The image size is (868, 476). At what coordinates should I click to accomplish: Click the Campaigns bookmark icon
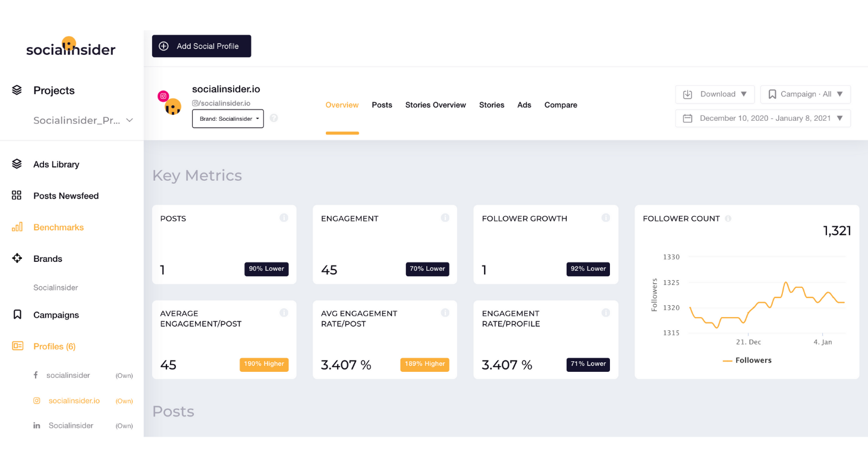17,315
